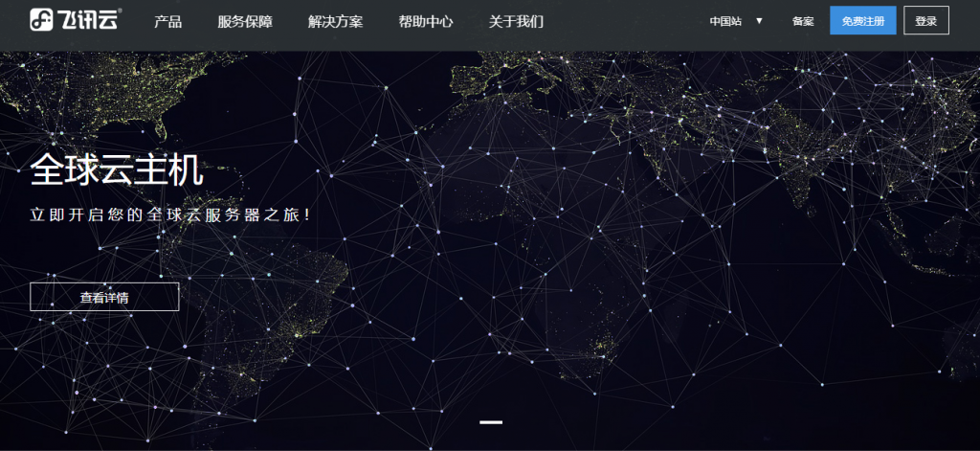Click the 立即开启您的全球云服务器之旅 subtitle
The width and height of the screenshot is (980, 451).
[x=170, y=214]
